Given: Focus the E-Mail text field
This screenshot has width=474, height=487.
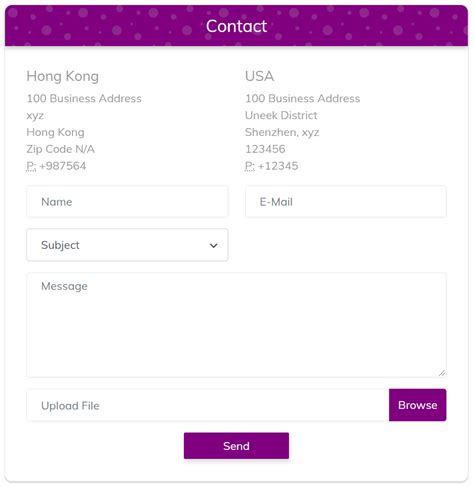Looking at the screenshot, I should tap(346, 202).
